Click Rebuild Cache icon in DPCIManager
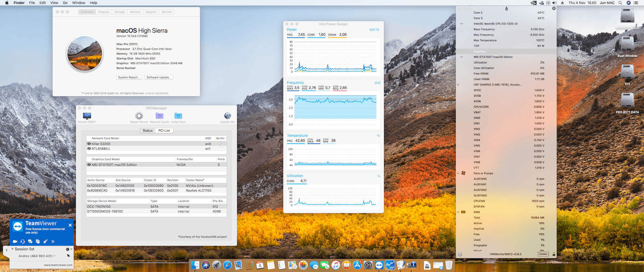The height and width of the screenshot is (272, 644). tap(159, 116)
